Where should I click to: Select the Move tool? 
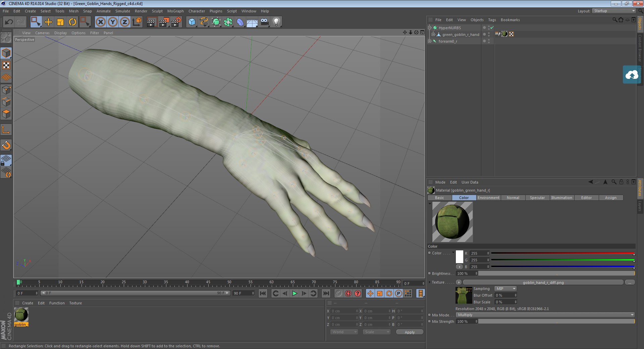click(x=48, y=22)
